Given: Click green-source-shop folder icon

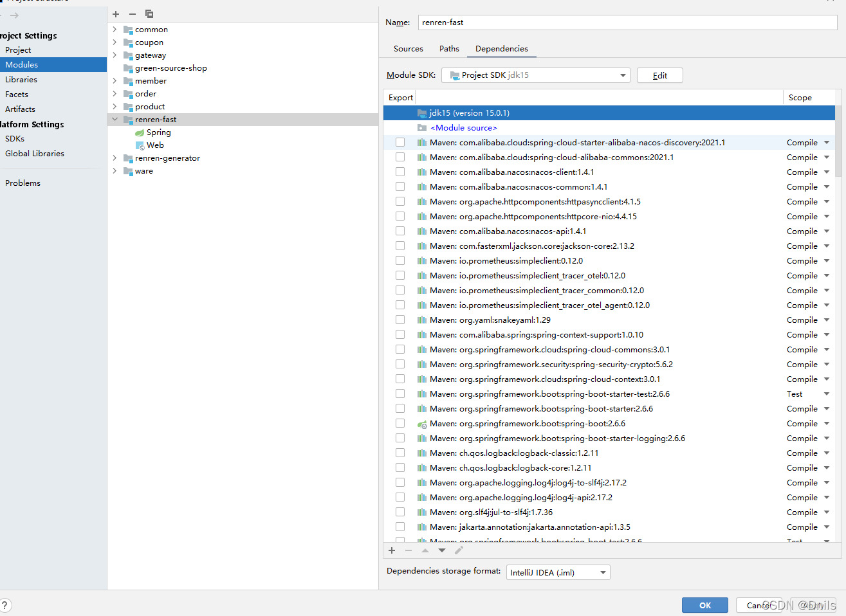Looking at the screenshot, I should coord(128,68).
